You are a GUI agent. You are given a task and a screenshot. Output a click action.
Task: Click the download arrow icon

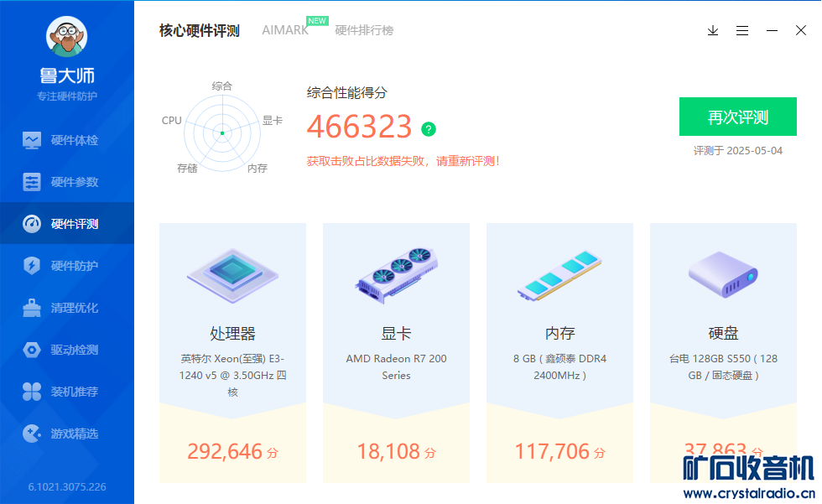[x=713, y=30]
